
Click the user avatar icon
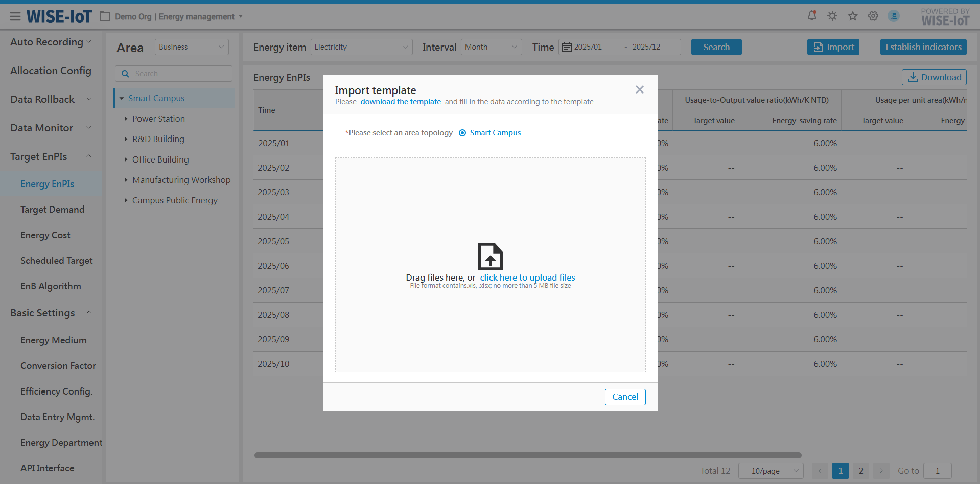pos(894,16)
